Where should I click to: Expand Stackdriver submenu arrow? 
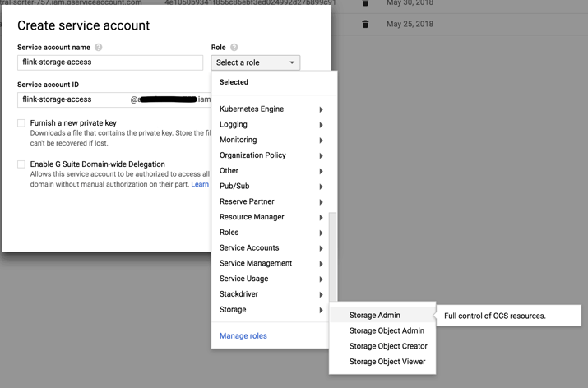tap(321, 294)
